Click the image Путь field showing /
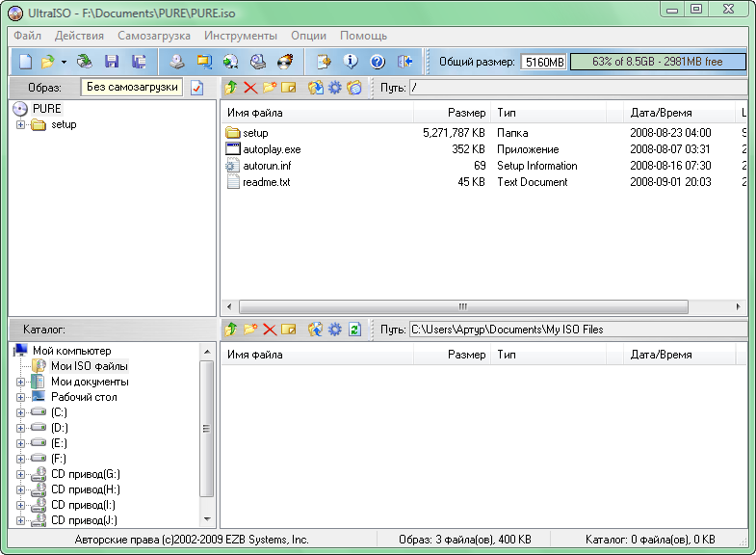 pyautogui.click(x=578, y=88)
